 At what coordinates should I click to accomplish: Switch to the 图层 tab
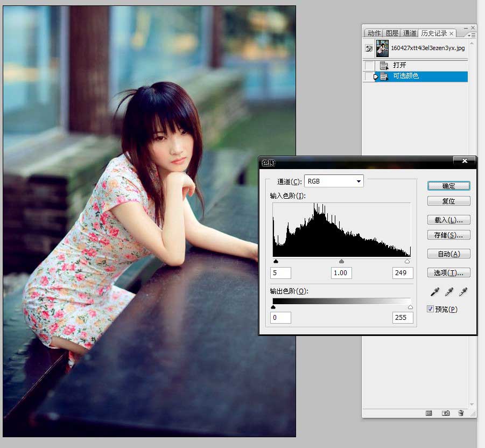tap(392, 33)
